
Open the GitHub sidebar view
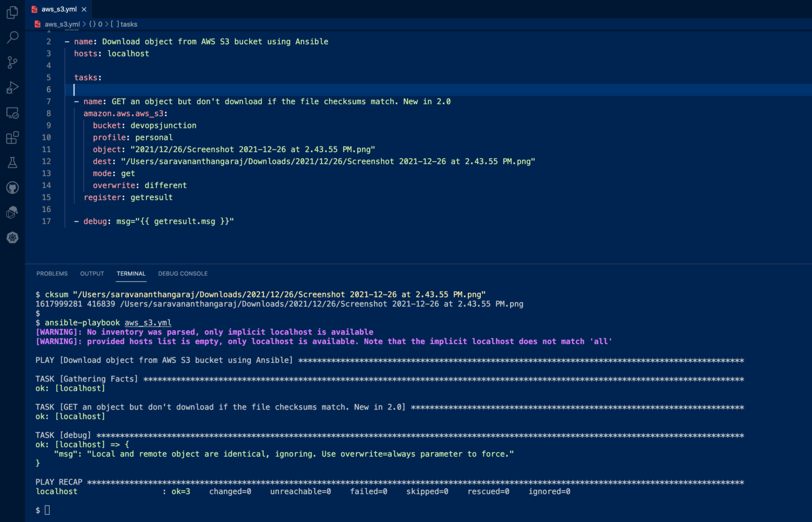(x=12, y=187)
